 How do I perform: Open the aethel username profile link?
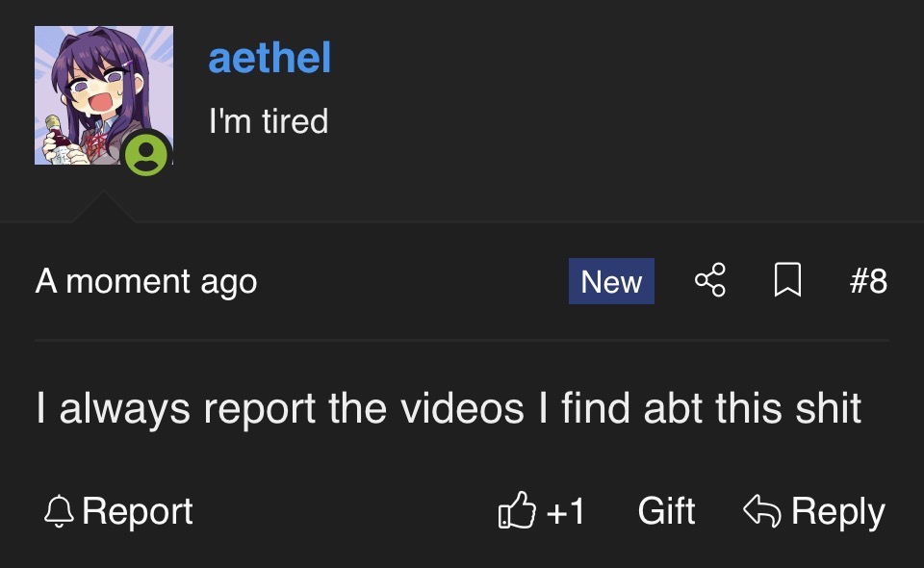pyautogui.click(x=269, y=58)
